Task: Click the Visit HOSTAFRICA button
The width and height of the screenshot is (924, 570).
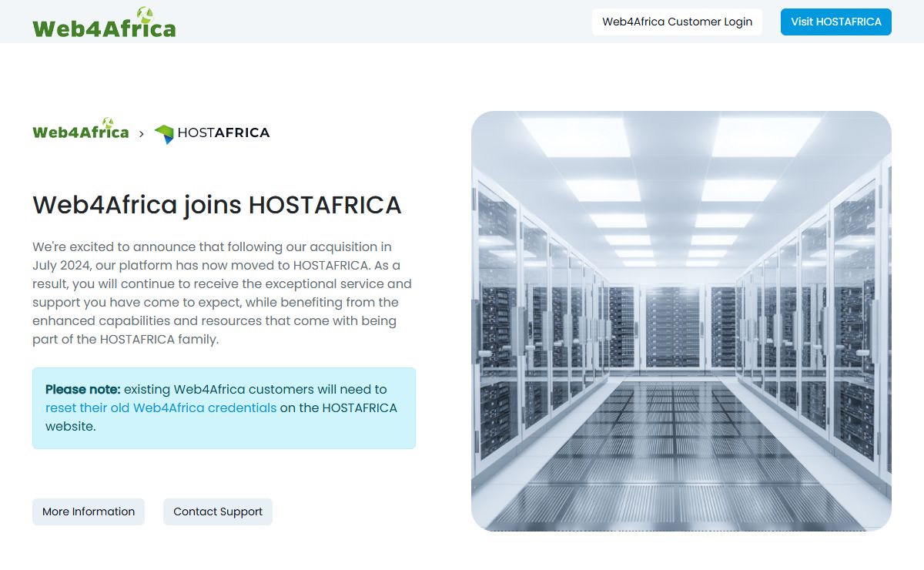Action: 836,22
